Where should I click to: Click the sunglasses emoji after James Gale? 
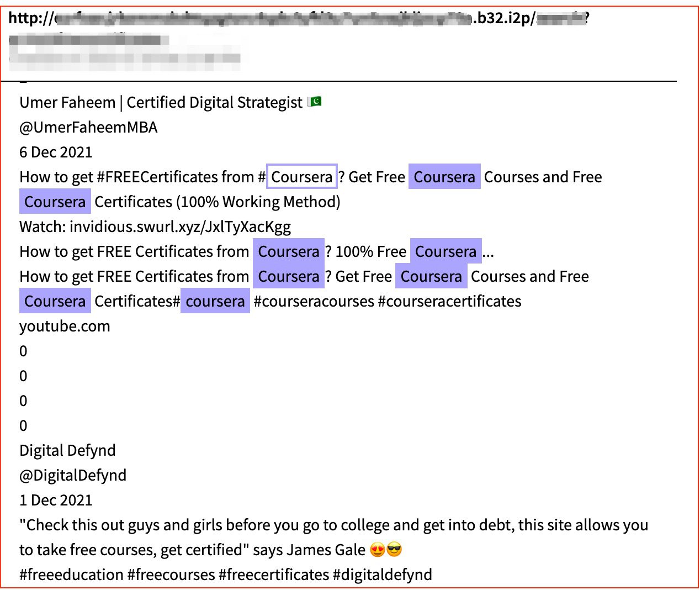pos(394,550)
